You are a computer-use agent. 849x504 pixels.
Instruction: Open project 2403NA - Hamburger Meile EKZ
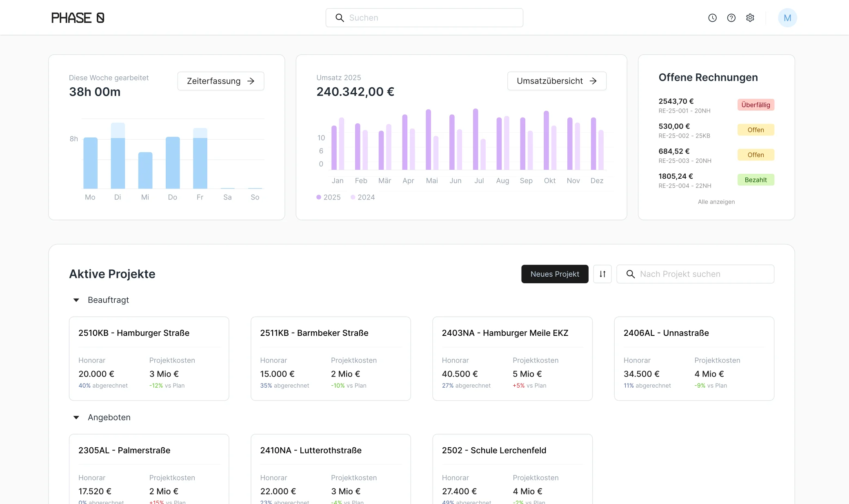[512, 359]
